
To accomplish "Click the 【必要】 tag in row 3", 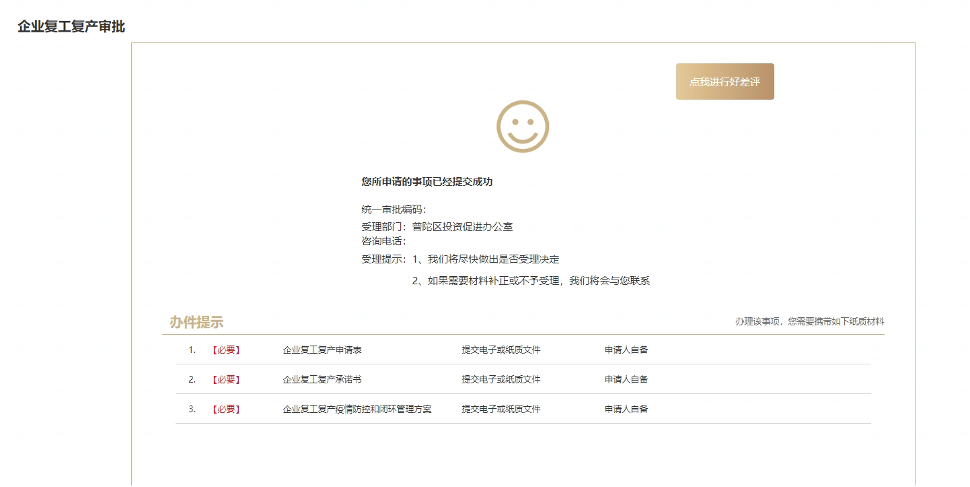I will 225,409.
